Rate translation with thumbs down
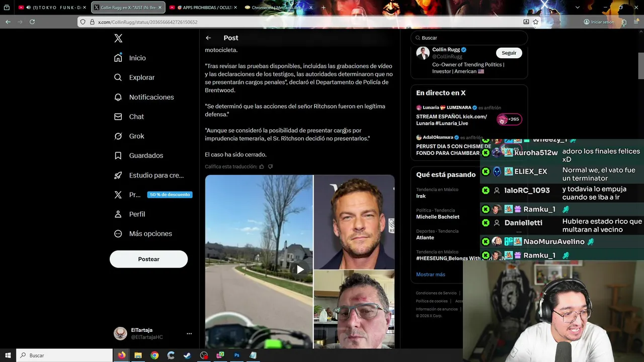Image resolution: width=644 pixels, height=362 pixels. (270, 166)
